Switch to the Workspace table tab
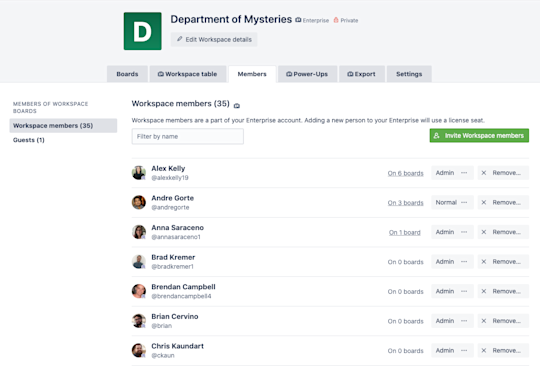Screen dimensions: 540x367 [188, 74]
